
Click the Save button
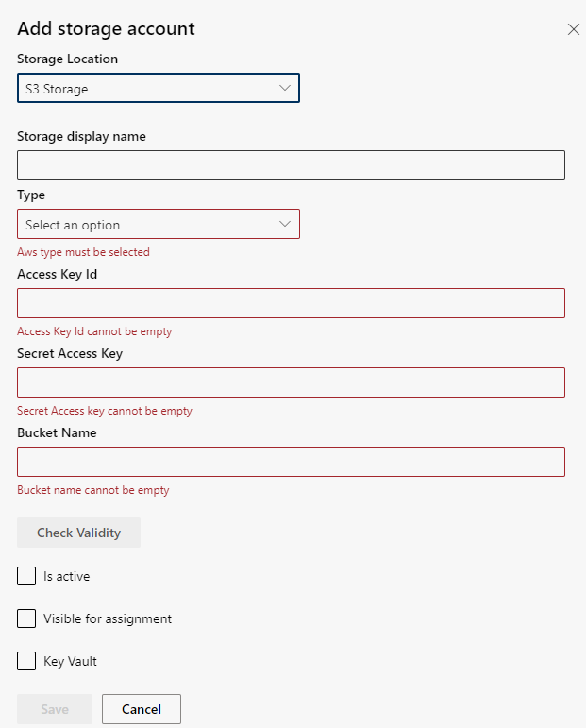click(x=55, y=709)
